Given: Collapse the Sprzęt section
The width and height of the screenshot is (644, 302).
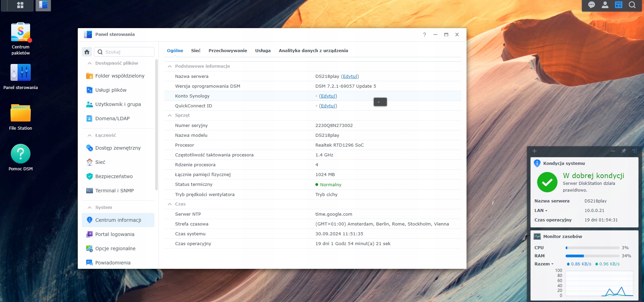Looking at the screenshot, I should 170,115.
